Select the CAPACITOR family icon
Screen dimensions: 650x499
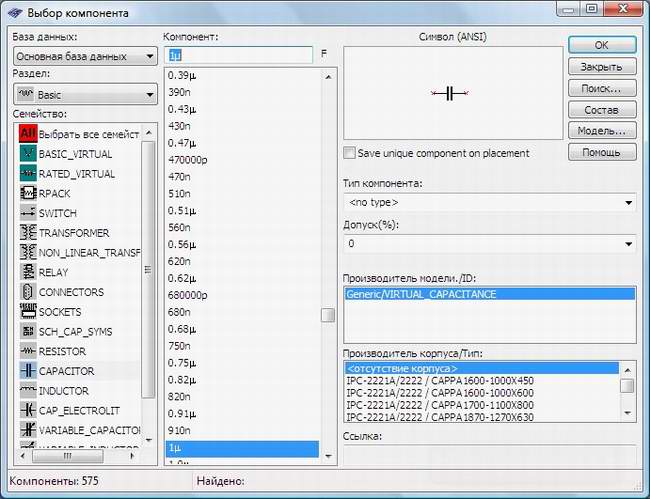(28, 371)
